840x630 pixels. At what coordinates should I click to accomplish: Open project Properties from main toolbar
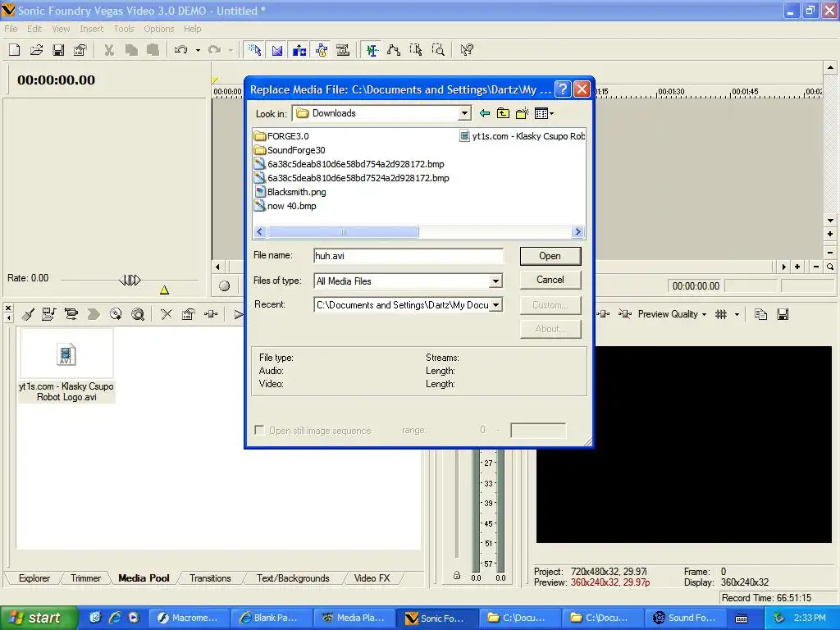pyautogui.click(x=80, y=50)
